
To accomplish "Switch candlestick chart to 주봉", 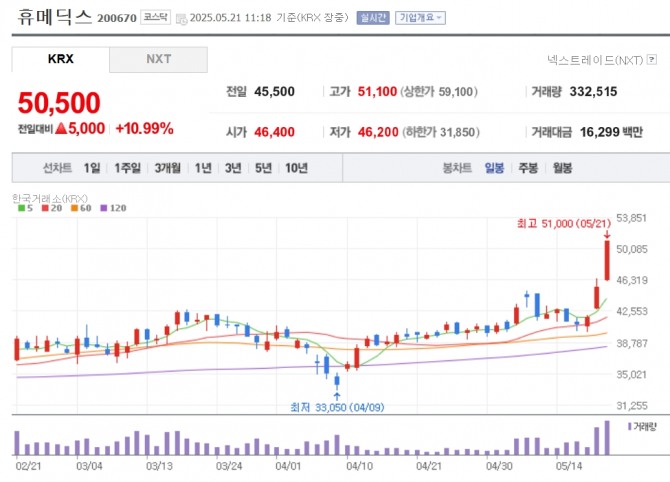I will (528, 168).
